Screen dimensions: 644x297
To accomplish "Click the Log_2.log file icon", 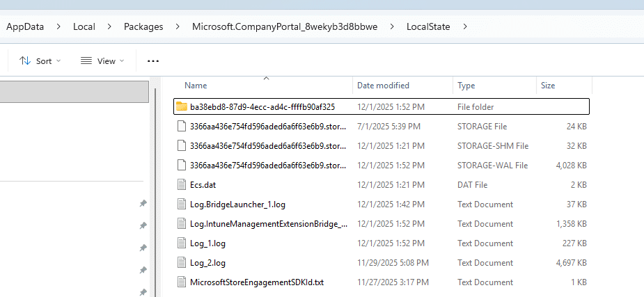I will click(182, 263).
